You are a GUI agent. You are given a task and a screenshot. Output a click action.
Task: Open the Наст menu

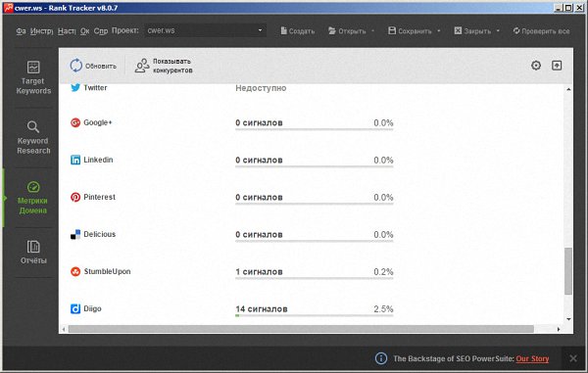click(67, 31)
